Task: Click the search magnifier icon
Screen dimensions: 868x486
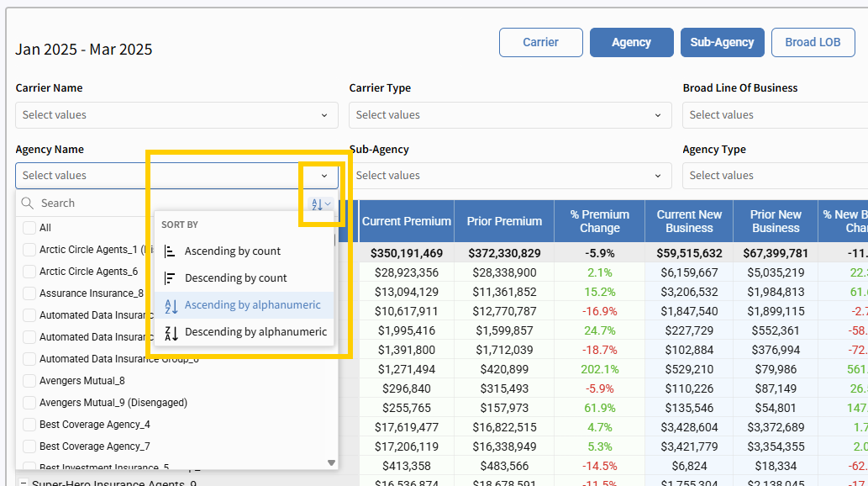Action: 28,203
